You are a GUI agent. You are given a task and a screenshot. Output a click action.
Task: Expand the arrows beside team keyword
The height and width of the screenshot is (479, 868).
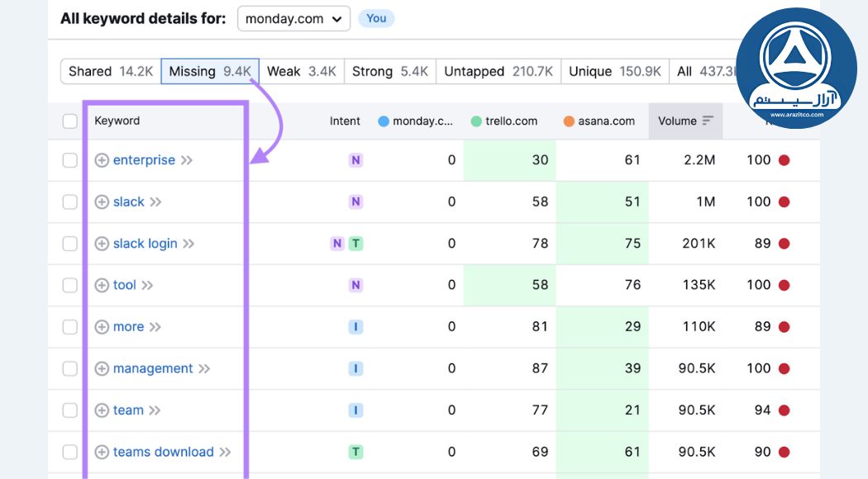(154, 410)
